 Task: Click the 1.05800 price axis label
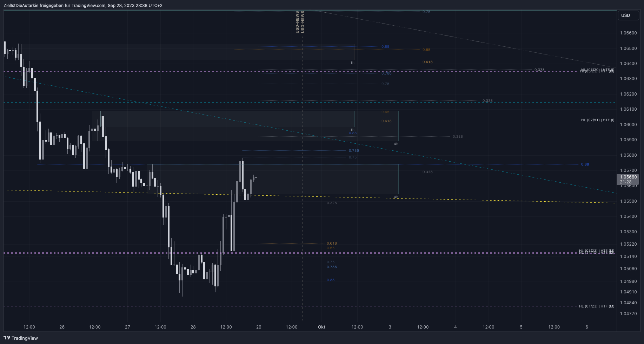tap(628, 155)
